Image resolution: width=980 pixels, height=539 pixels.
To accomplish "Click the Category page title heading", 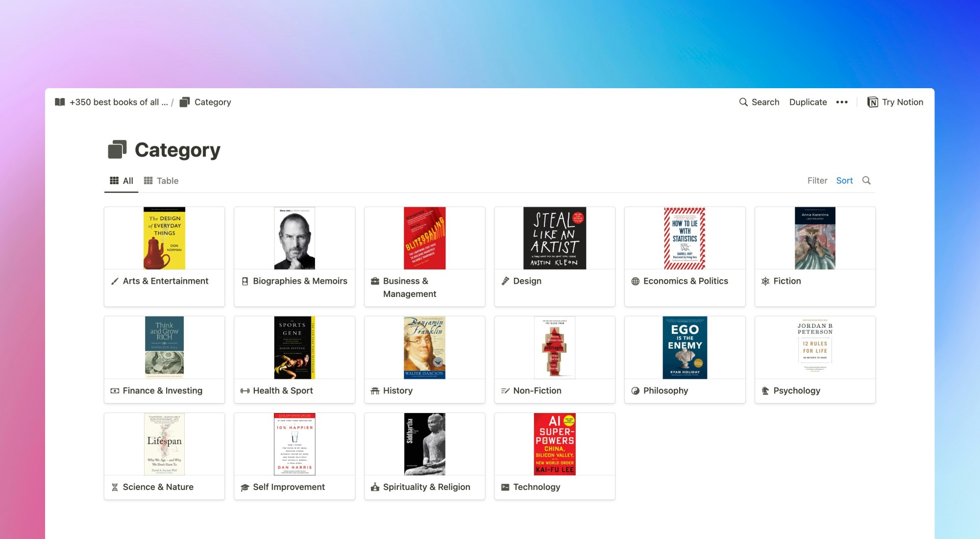I will point(177,149).
